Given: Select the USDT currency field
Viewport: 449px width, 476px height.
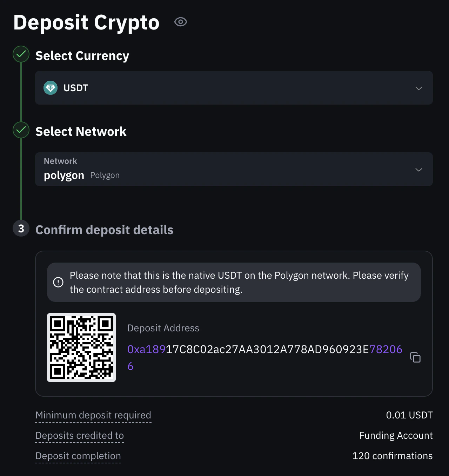Looking at the screenshot, I should point(234,88).
